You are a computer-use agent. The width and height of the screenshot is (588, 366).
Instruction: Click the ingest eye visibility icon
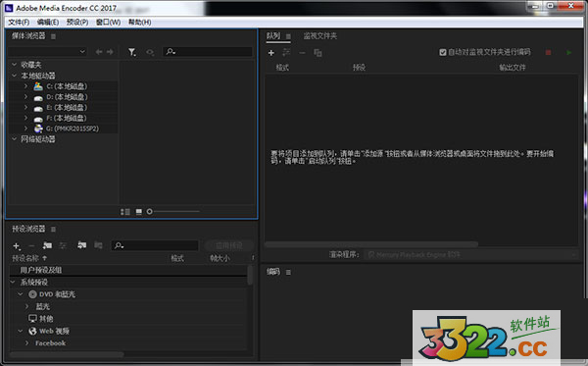click(150, 52)
